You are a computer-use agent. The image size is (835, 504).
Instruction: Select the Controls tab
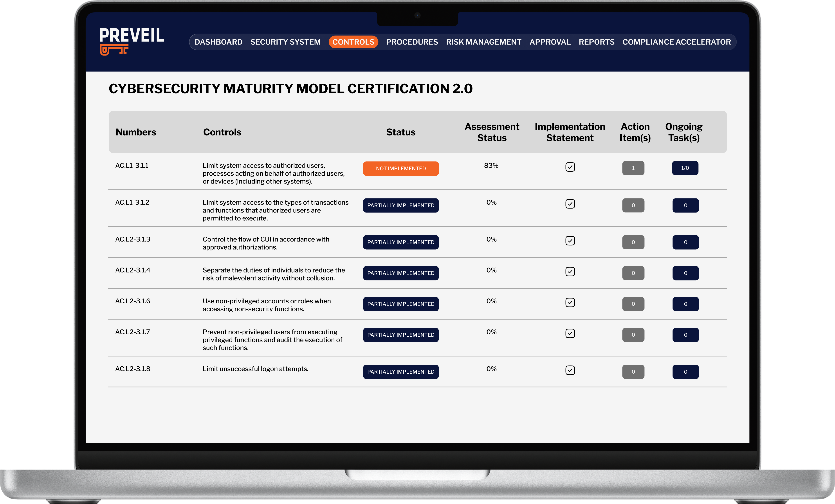tap(353, 42)
